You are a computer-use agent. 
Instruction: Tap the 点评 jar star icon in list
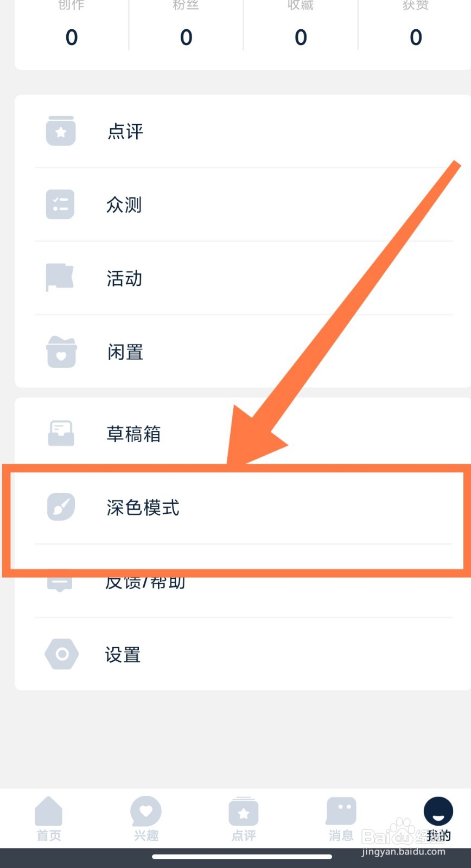click(x=60, y=131)
